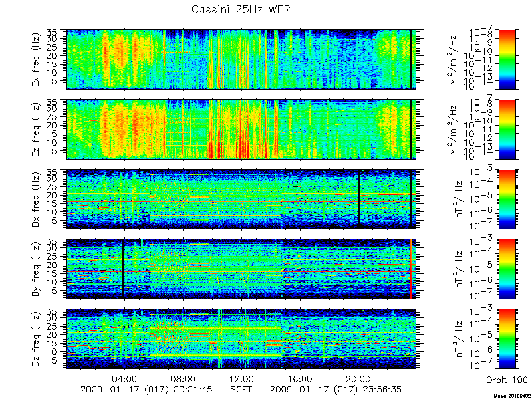Click the 20:00 time axis label
532x399 pixels.
[x=358, y=378]
